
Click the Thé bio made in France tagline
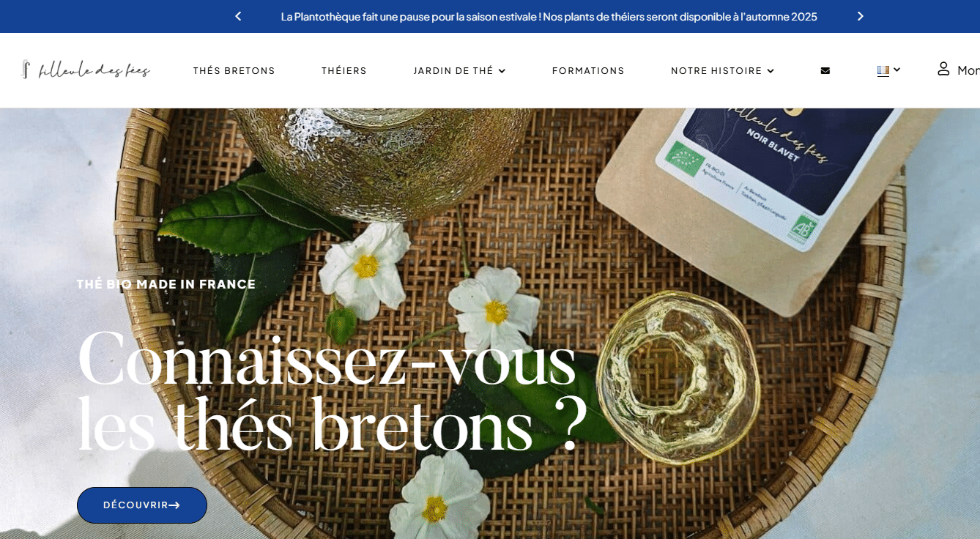166,284
